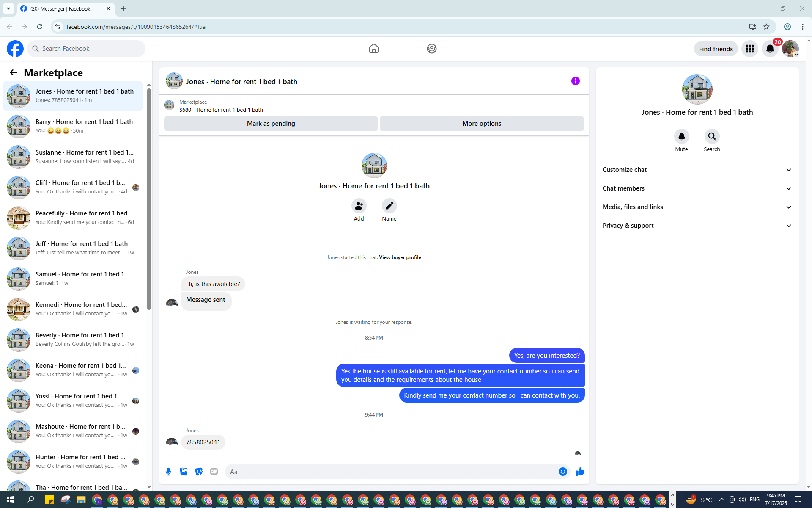Open the Kennedi conversation

pos(73,309)
